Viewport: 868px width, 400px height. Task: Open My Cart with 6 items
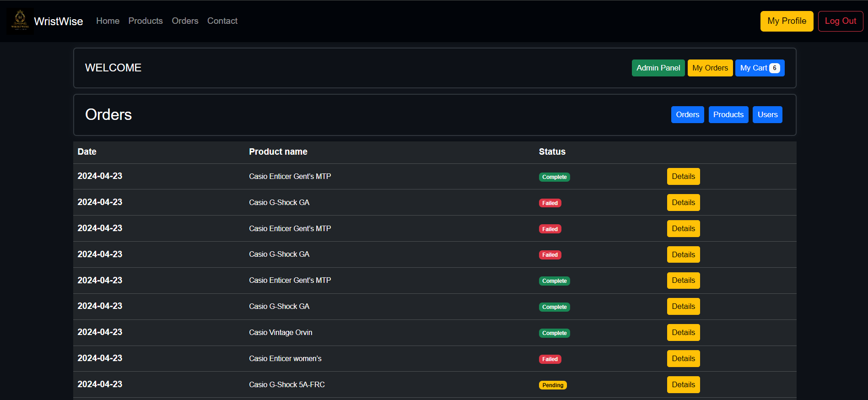(x=760, y=68)
